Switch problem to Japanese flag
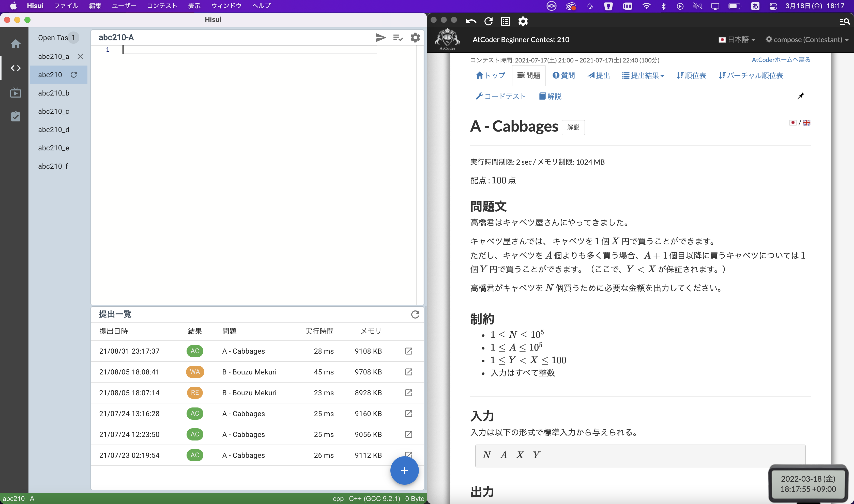 tap(793, 123)
